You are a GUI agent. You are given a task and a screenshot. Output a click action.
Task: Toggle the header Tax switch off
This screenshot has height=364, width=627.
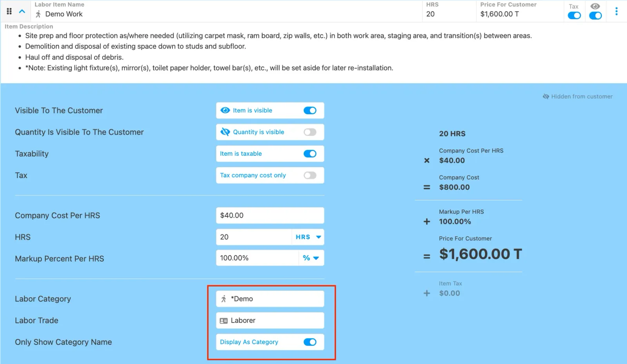tap(574, 16)
